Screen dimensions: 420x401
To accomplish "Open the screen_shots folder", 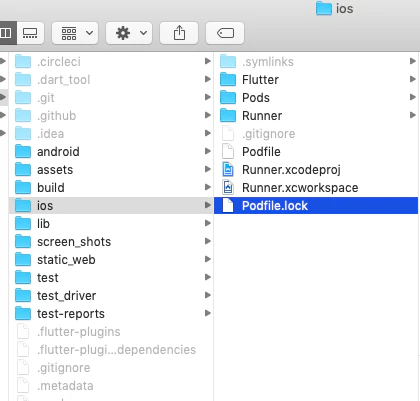I will 111,242.
